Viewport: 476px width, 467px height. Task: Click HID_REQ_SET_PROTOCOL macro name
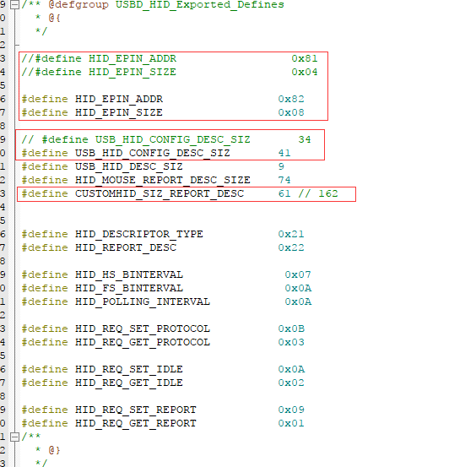tap(142, 329)
